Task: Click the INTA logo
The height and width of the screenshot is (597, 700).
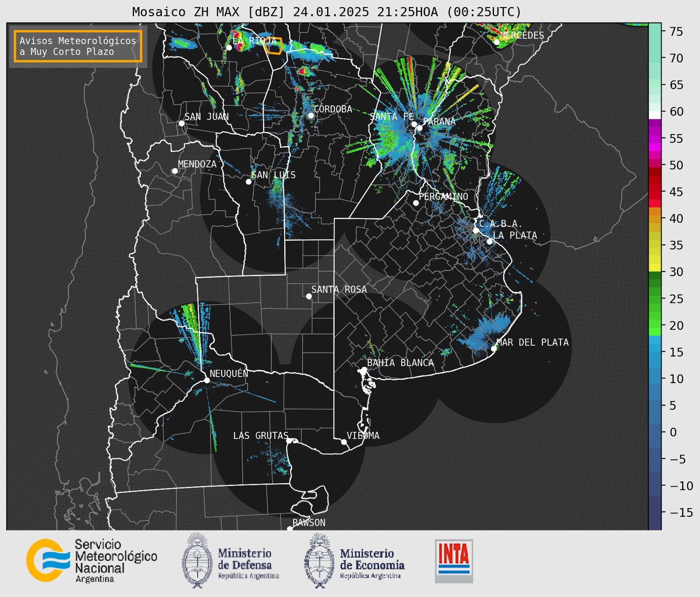Action: pyautogui.click(x=454, y=561)
